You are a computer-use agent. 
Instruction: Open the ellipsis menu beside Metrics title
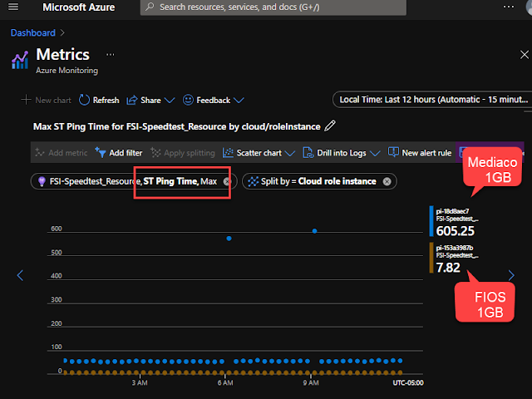pyautogui.click(x=111, y=54)
